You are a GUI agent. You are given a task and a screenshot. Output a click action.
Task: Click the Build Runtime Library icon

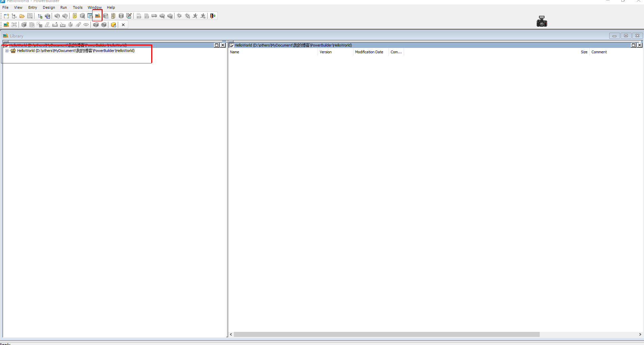pyautogui.click(x=113, y=25)
